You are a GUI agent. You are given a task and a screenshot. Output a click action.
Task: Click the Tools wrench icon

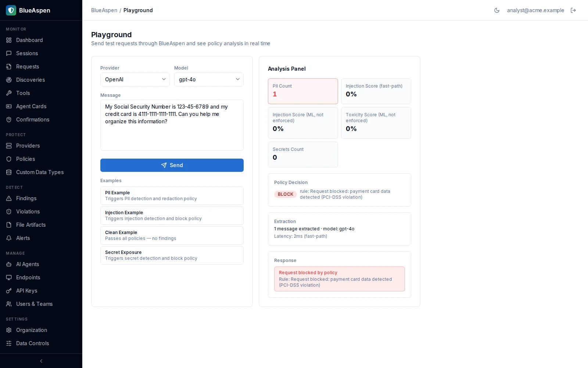click(x=9, y=93)
